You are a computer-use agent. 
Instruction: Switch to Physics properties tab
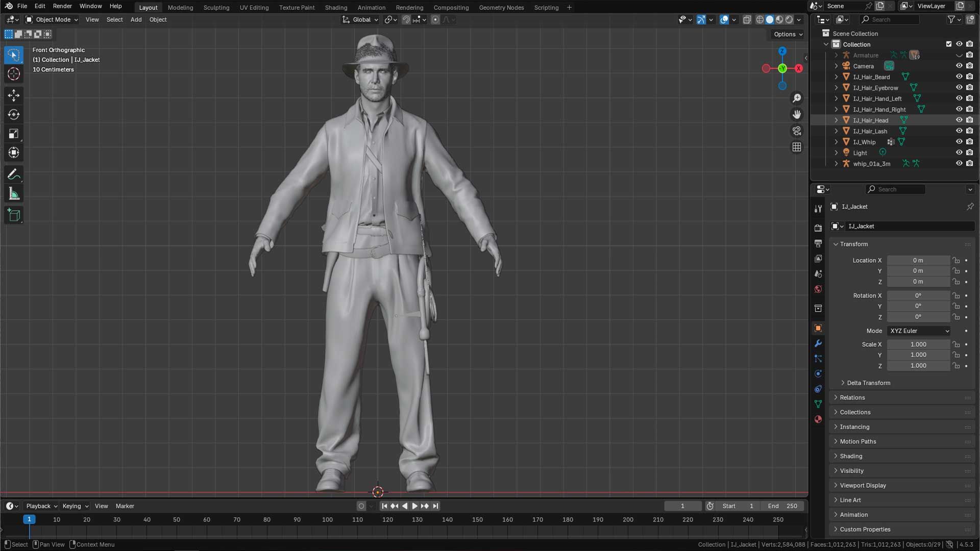(x=818, y=373)
